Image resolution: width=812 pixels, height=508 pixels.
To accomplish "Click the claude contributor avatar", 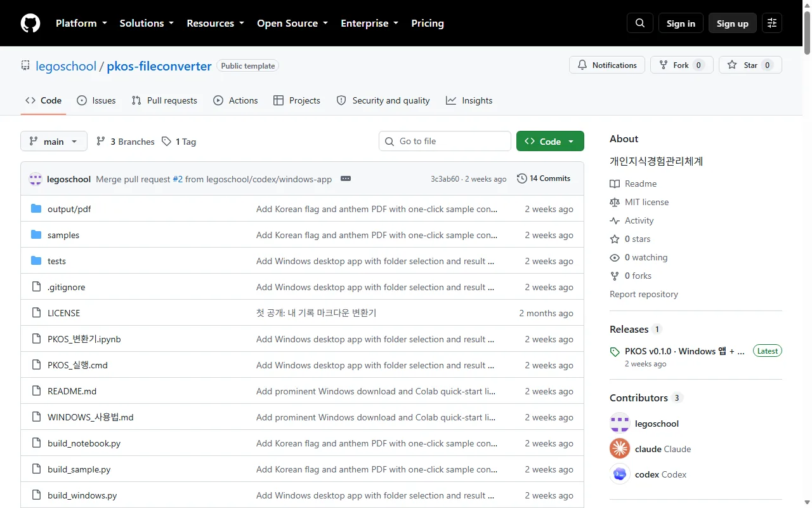I will 620,449.
